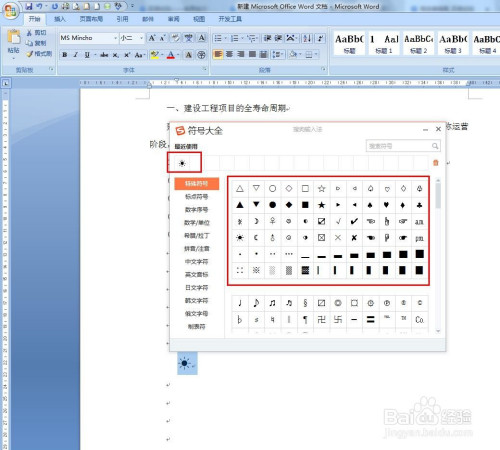Select 标点符号 category in symbol panel
500x450 pixels.
pyautogui.click(x=197, y=197)
